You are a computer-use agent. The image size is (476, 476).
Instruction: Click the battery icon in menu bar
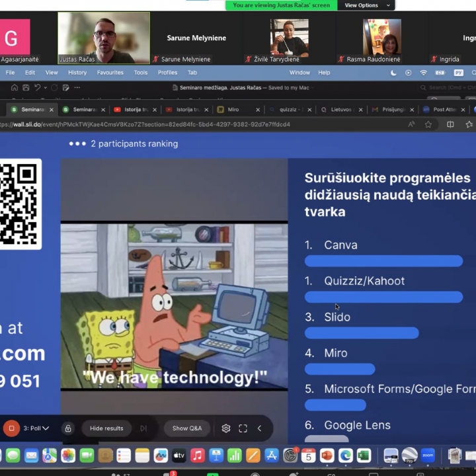440,73
